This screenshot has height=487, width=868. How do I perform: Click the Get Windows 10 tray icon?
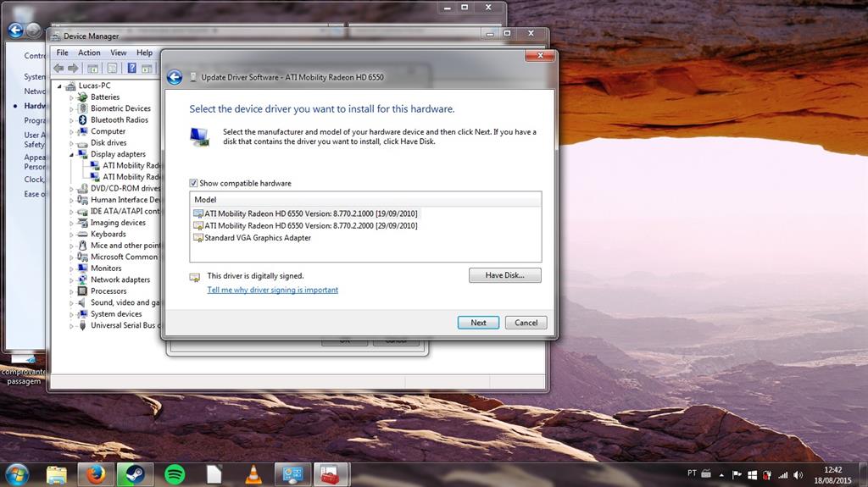pyautogui.click(x=752, y=475)
